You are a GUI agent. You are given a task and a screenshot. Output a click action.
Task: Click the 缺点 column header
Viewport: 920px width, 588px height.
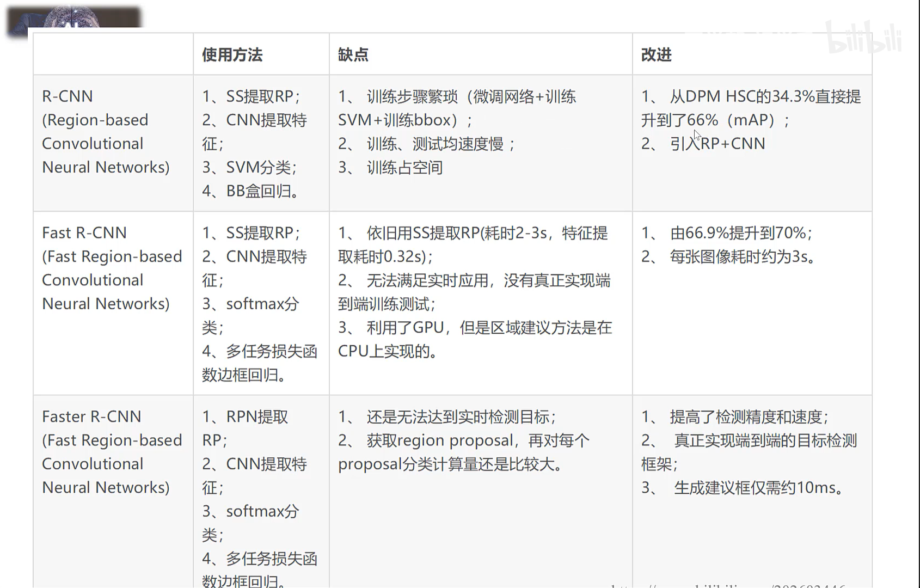click(x=353, y=55)
